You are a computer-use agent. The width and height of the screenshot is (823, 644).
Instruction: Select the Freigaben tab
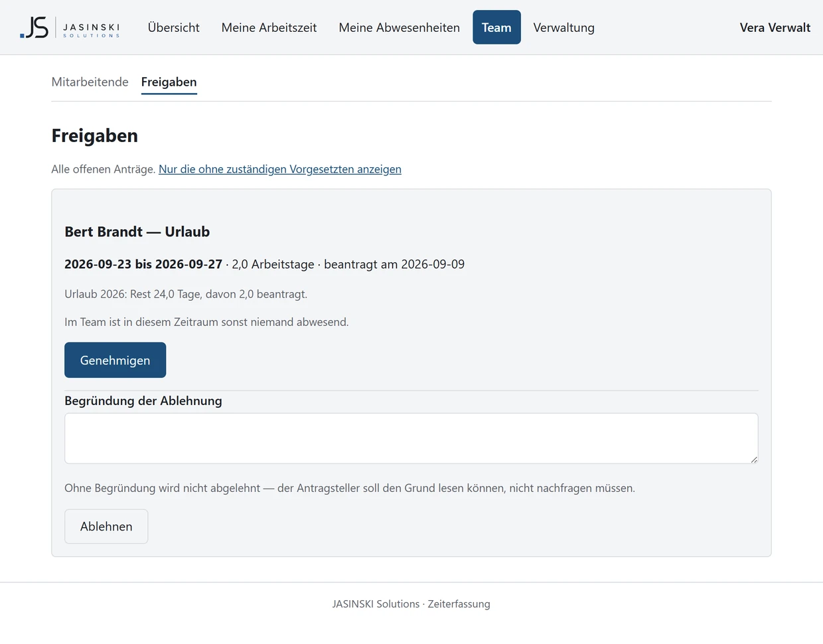(x=169, y=82)
